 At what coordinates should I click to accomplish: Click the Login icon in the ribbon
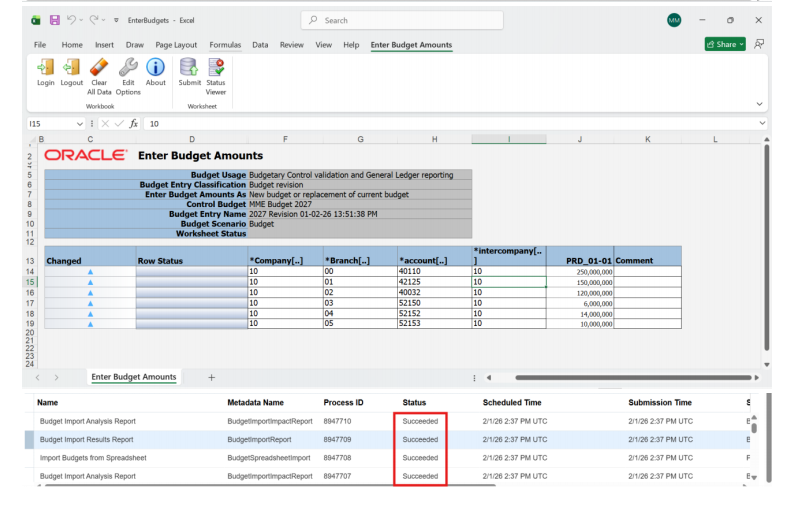pos(46,68)
